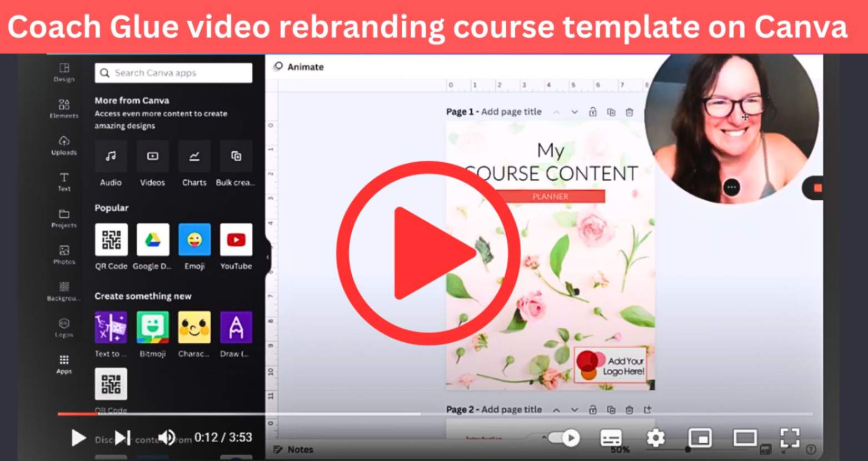Delete Page 1 with the trash icon
Screen dimensions: 868x461
[x=629, y=112]
